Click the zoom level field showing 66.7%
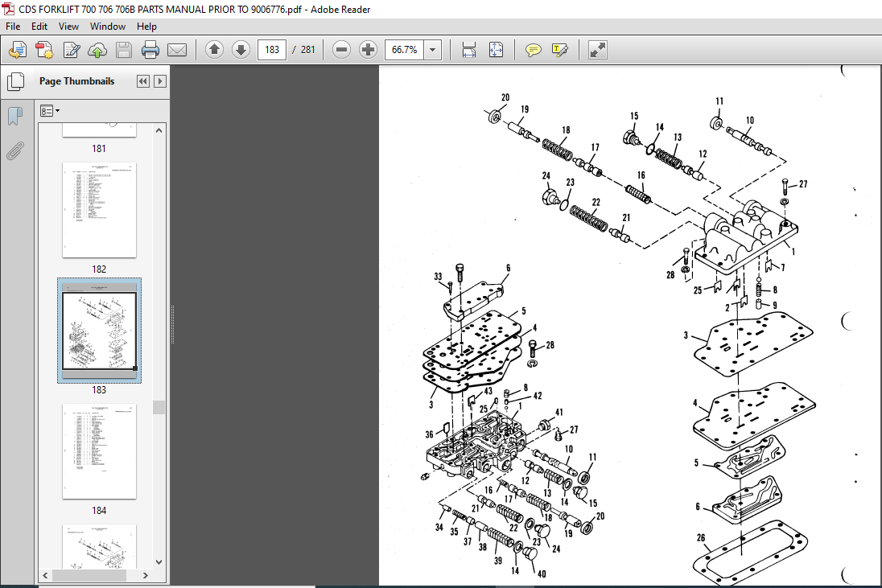The height and width of the screenshot is (588, 882). pyautogui.click(x=405, y=49)
